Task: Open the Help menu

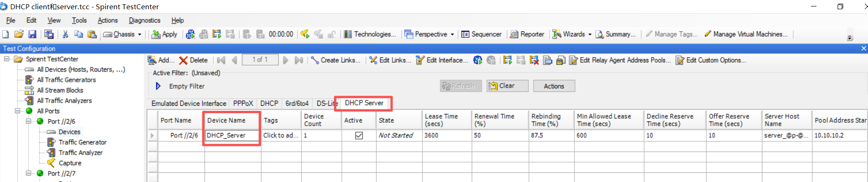Action: (177, 20)
